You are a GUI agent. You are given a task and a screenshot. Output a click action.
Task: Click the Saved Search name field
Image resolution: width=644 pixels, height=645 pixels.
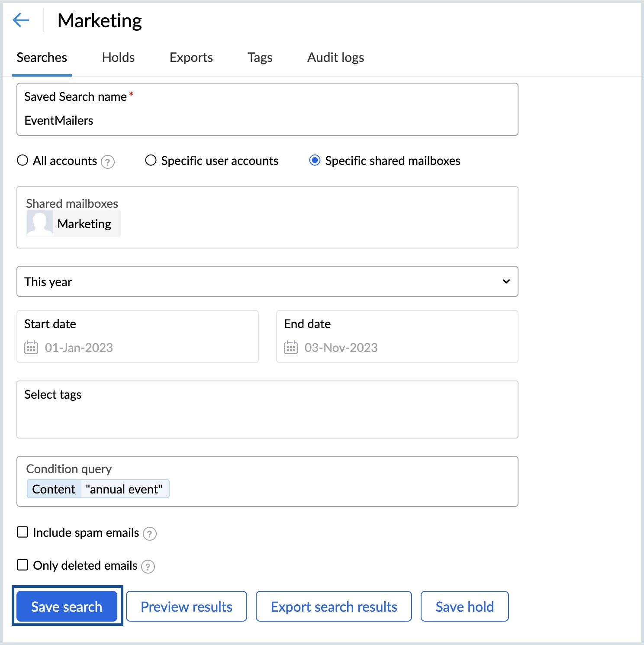[267, 120]
